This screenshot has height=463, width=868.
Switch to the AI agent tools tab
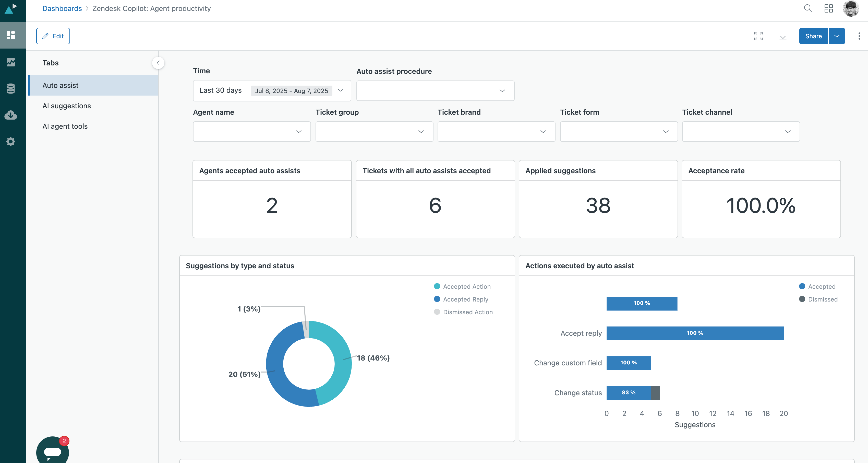click(x=65, y=126)
